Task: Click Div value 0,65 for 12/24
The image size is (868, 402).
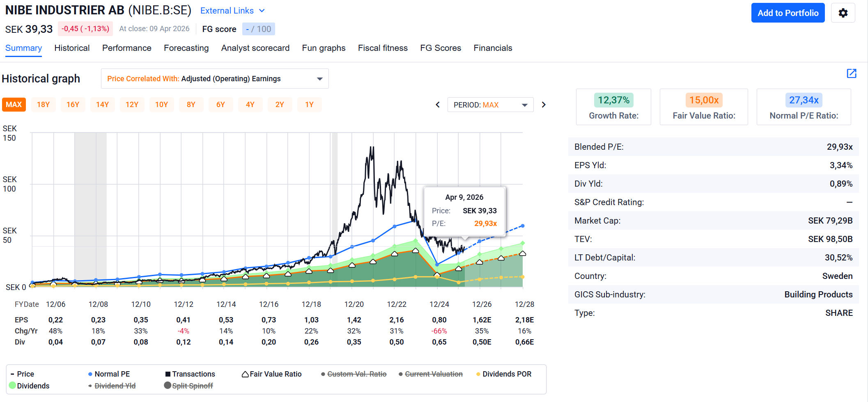Action: pyautogui.click(x=439, y=342)
